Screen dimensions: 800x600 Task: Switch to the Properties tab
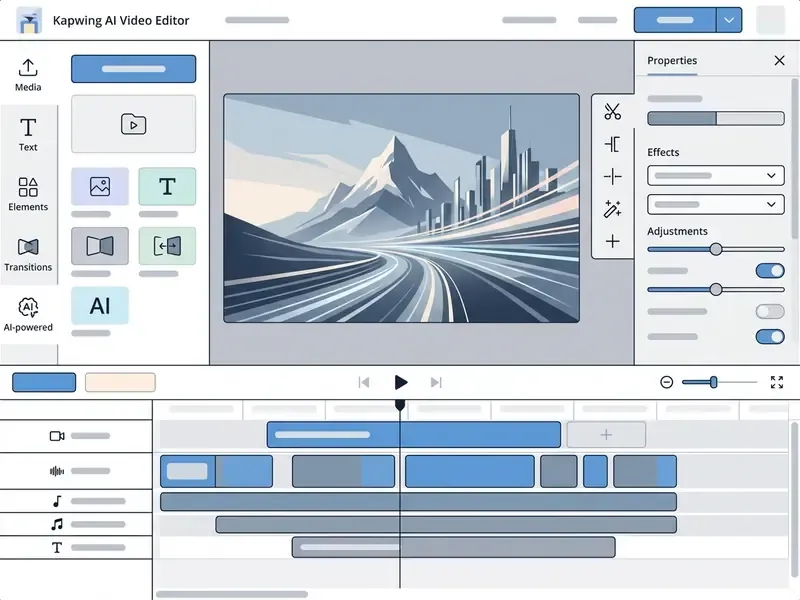tap(672, 61)
